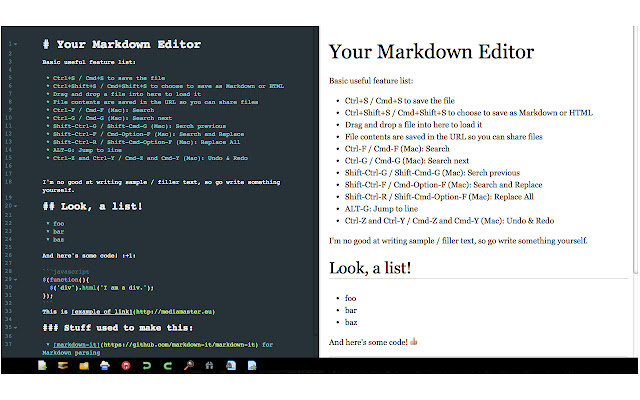
Task: Create a new file with the toolbar icon
Action: point(42,365)
